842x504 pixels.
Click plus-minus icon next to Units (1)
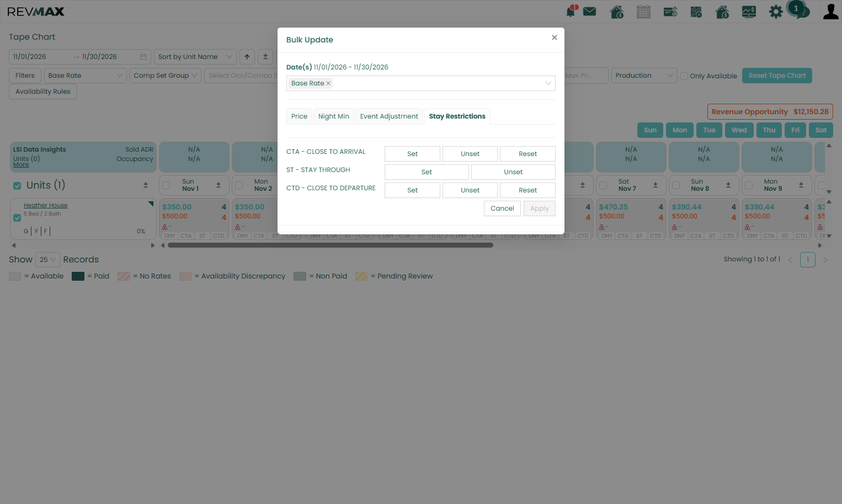pos(146,185)
